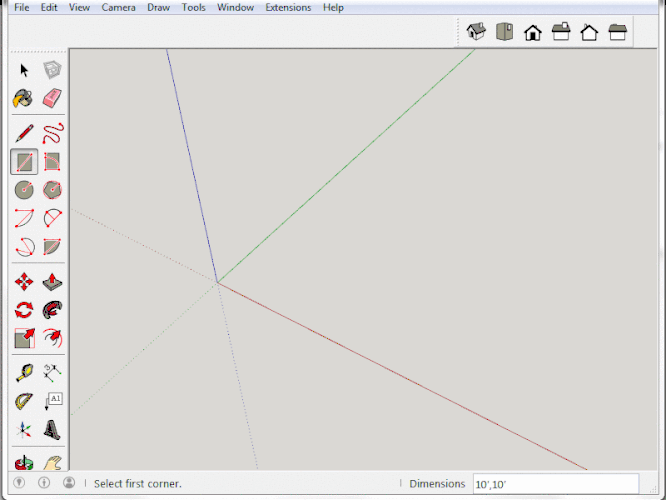Image resolution: width=666 pixels, height=500 pixels.
Task: Choose the 2 Point Arc tool
Action: pyautogui.click(x=53, y=218)
